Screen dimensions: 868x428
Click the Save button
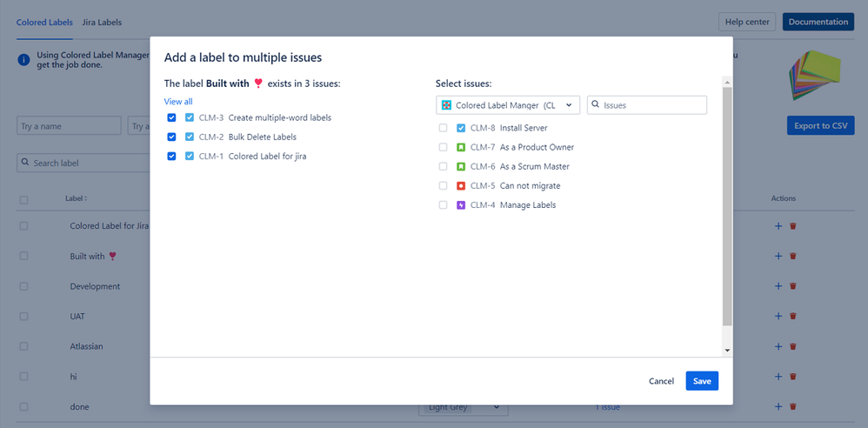[x=702, y=381]
